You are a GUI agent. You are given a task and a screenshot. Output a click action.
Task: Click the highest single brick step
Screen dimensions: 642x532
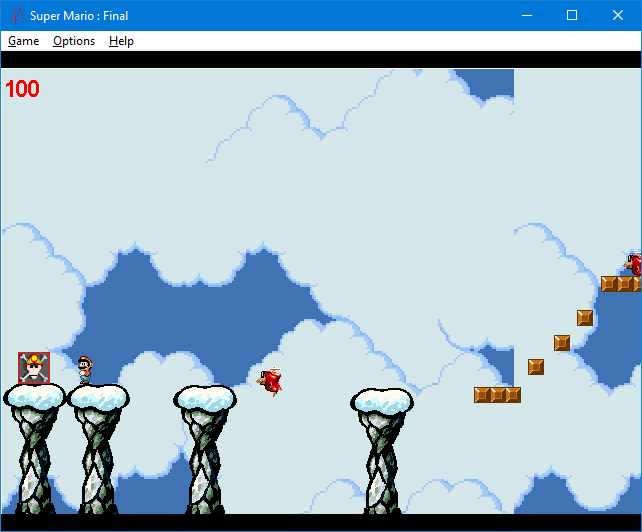coord(585,318)
